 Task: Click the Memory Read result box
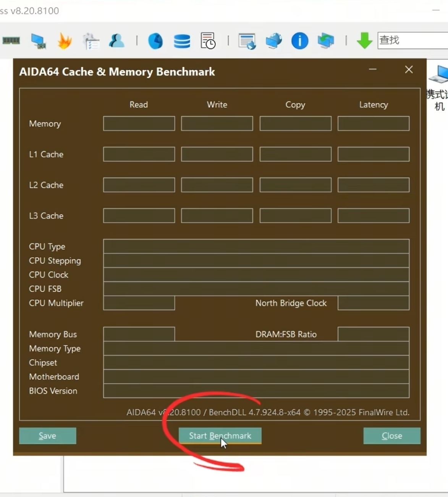(x=139, y=123)
